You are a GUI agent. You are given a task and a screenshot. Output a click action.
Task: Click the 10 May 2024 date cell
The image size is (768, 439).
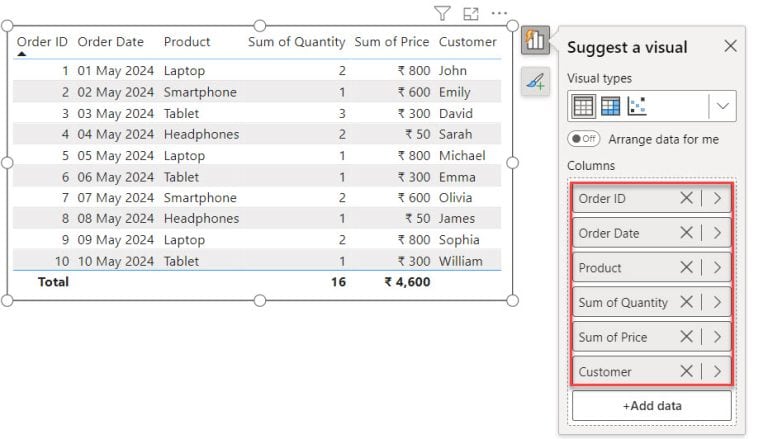116,261
